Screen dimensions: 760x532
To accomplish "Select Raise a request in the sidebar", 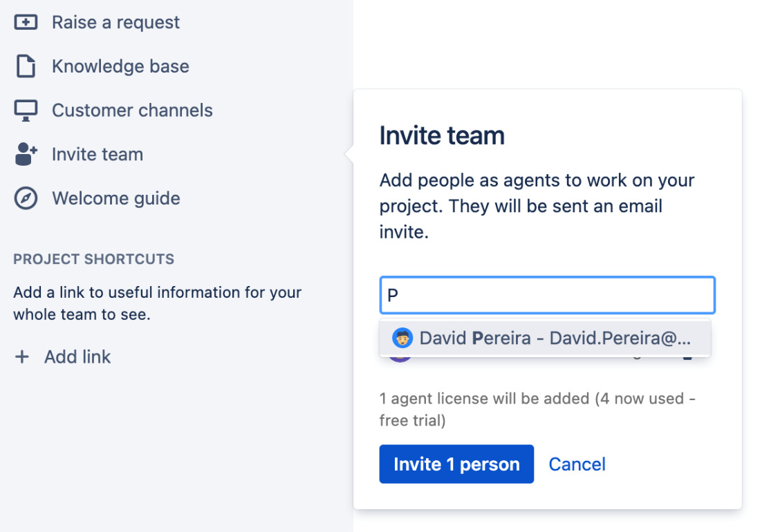I will pos(115,21).
